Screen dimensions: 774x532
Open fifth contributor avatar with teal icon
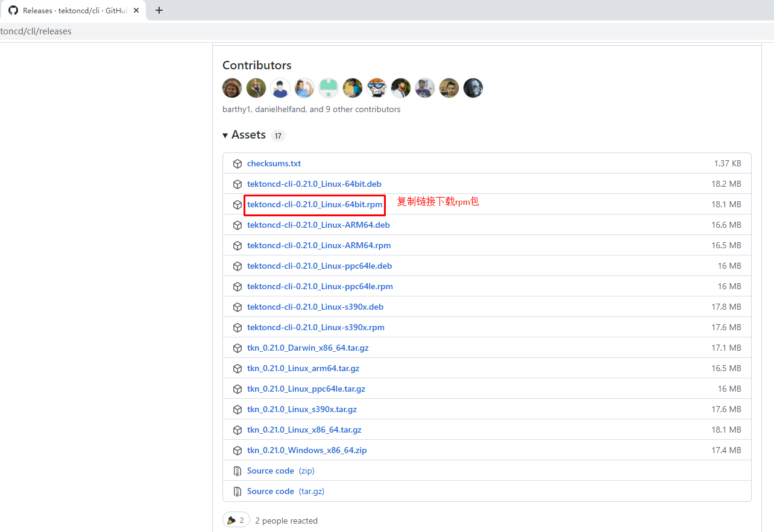329,88
